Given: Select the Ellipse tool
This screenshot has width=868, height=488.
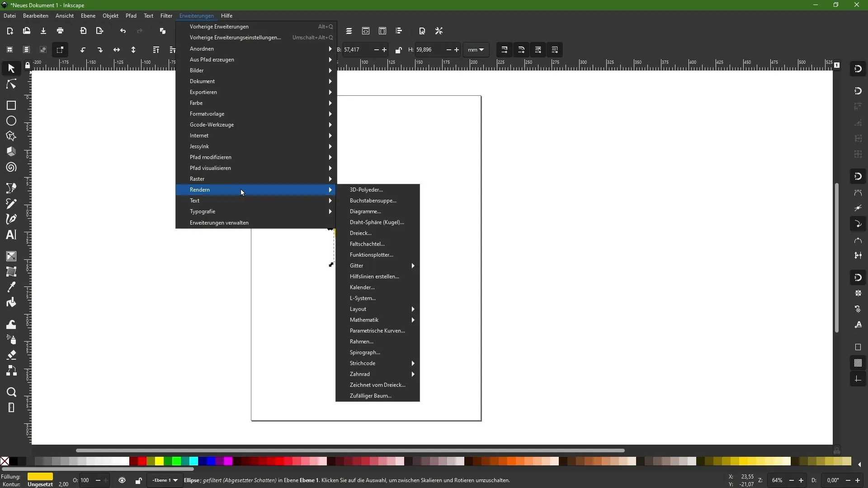Looking at the screenshot, I should [11, 121].
